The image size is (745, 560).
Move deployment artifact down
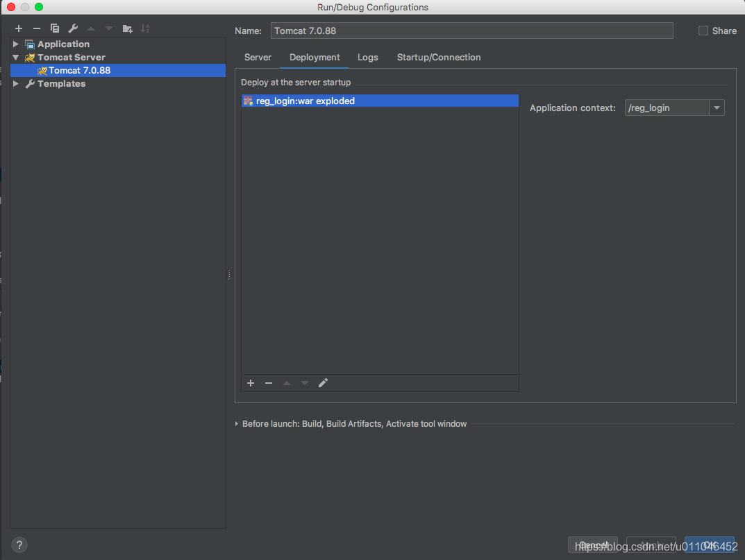(305, 383)
